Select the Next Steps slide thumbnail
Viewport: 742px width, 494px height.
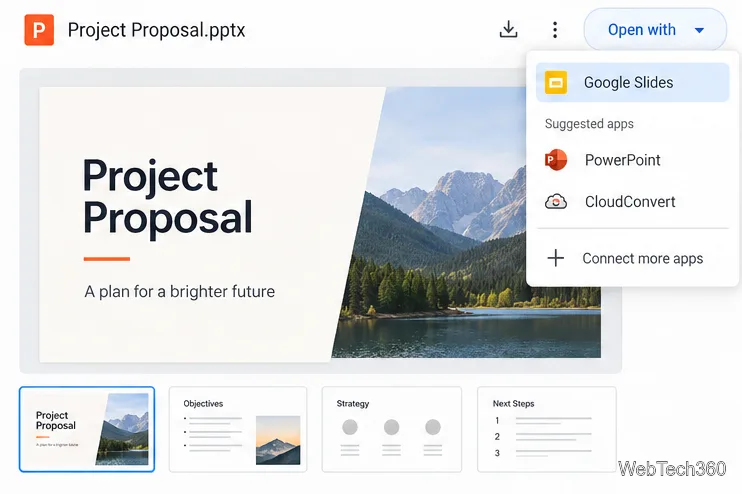coord(547,429)
